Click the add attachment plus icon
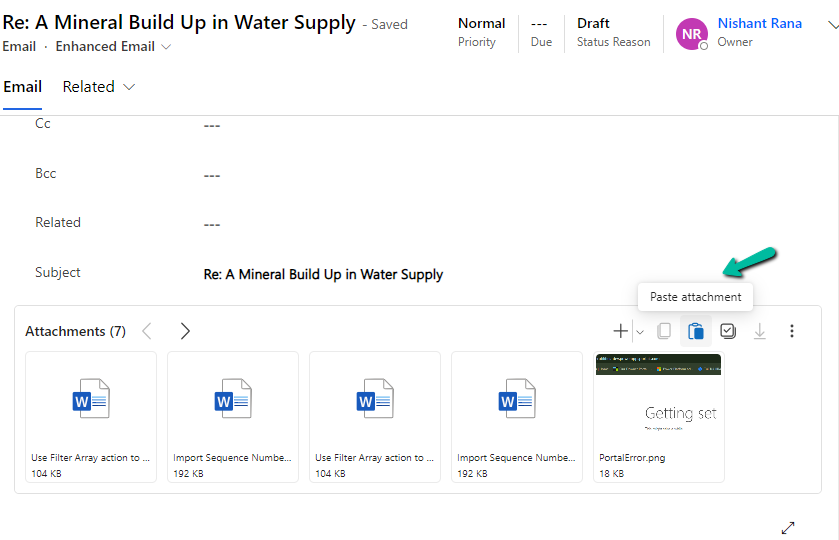Image resolution: width=839 pixels, height=540 pixels. pyautogui.click(x=620, y=331)
